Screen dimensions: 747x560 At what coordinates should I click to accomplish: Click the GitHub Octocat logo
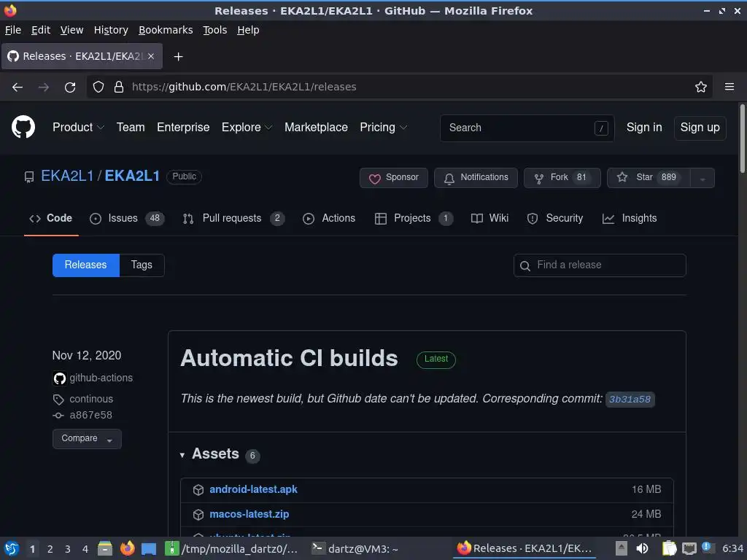(x=23, y=127)
